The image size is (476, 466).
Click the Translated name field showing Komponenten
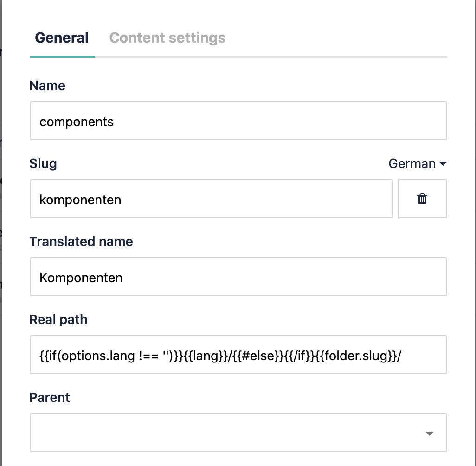[238, 277]
